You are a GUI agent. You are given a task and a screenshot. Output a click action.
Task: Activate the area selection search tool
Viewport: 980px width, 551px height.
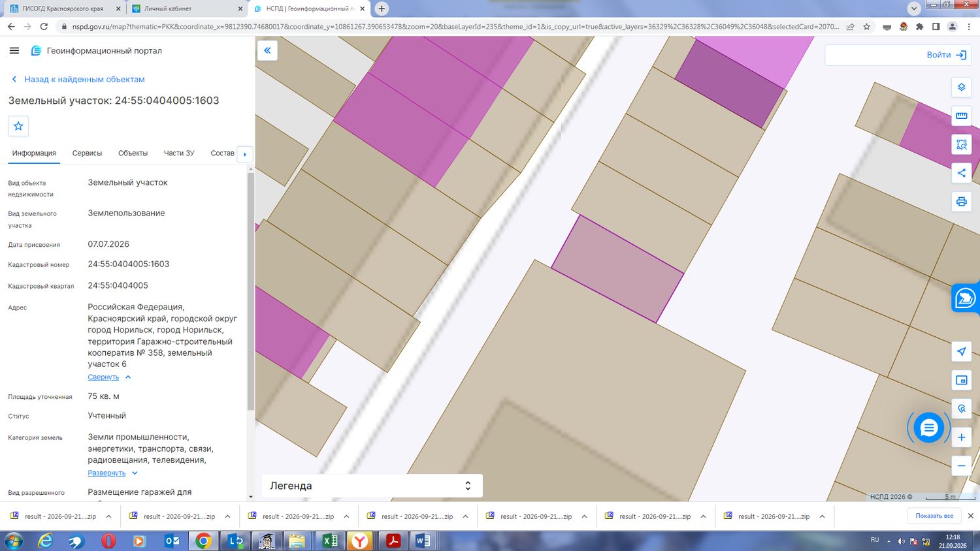pos(961,144)
